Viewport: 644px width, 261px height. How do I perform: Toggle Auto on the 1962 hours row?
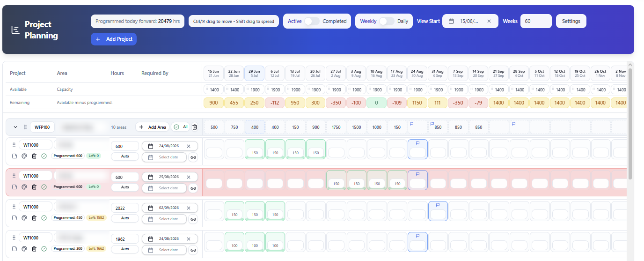pos(125,249)
